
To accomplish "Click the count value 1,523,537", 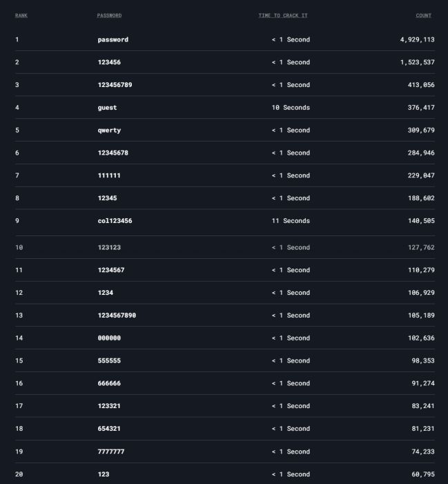I will [417, 62].
